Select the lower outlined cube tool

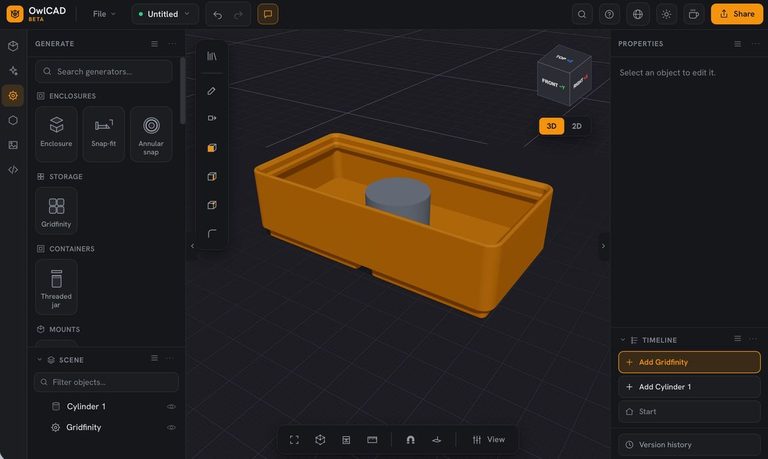coord(212,205)
